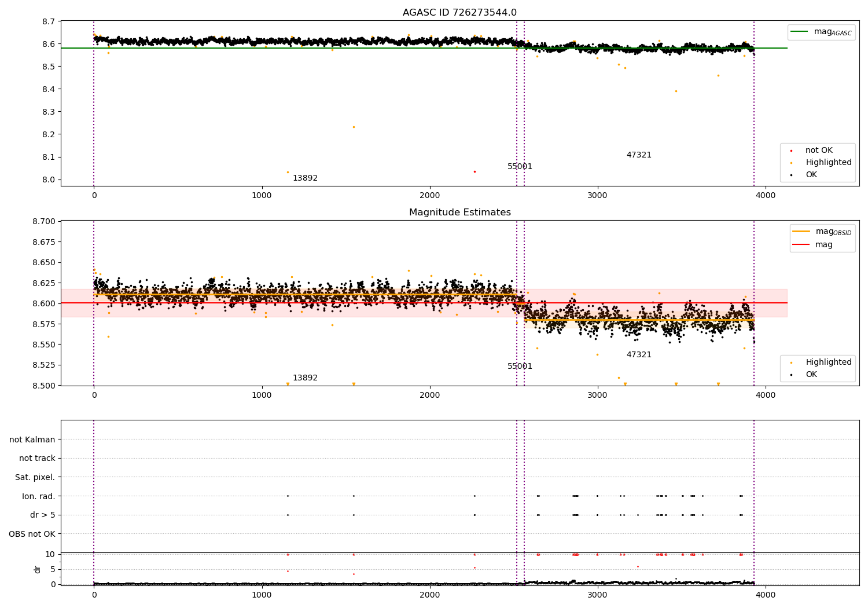Select the mag AGASC legend entry
This screenshot has height=608, width=868.
(x=822, y=32)
